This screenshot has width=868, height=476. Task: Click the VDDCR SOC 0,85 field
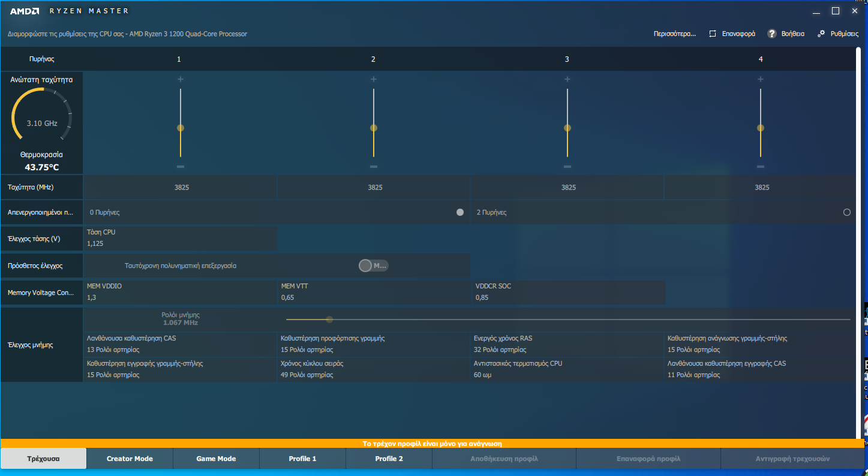point(569,292)
